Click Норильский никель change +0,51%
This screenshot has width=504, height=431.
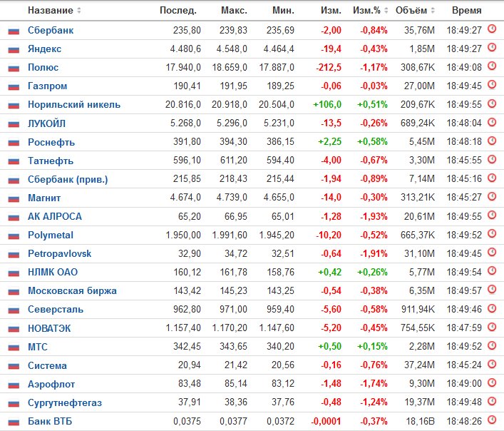372,104
